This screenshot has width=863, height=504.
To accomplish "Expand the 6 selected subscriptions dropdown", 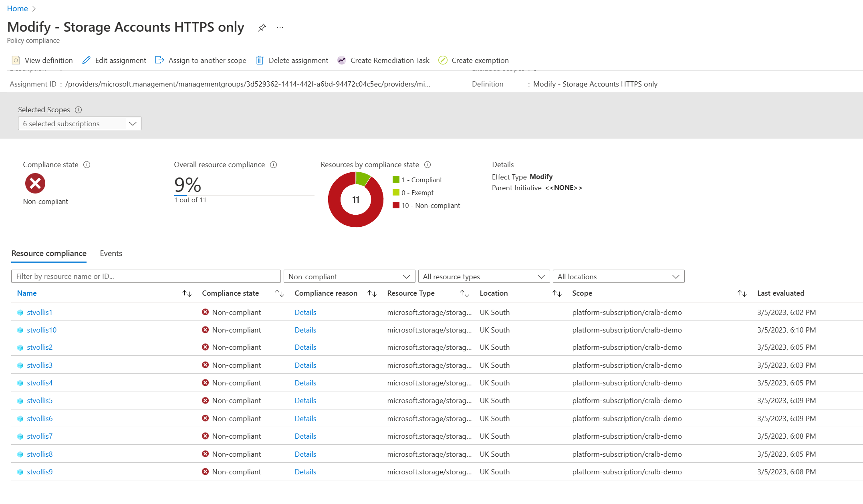I will (79, 124).
